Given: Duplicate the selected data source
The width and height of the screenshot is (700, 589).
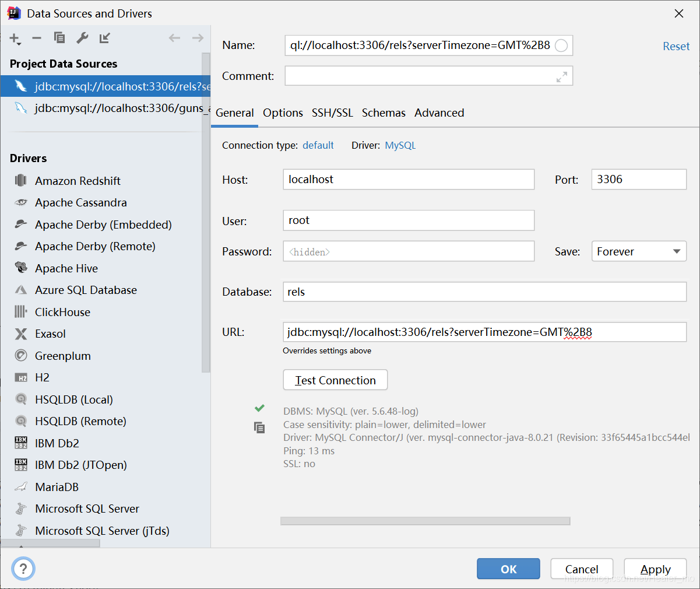Looking at the screenshot, I should pos(59,37).
